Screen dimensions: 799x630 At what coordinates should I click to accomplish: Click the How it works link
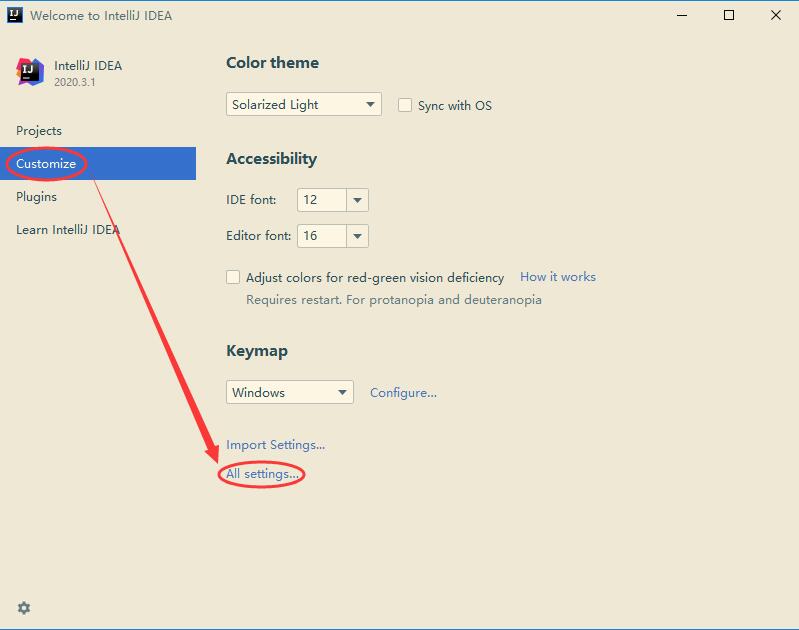click(x=557, y=277)
